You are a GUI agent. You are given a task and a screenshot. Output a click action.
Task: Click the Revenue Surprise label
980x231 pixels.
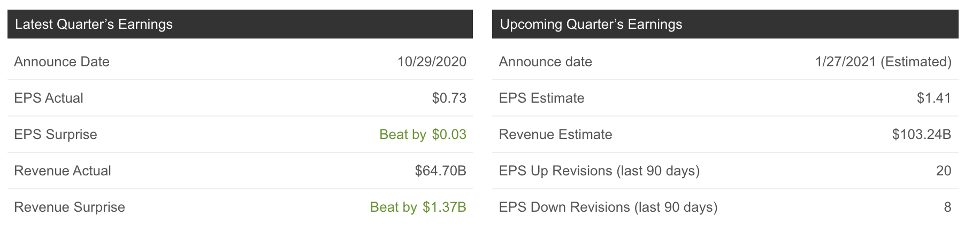(70, 207)
